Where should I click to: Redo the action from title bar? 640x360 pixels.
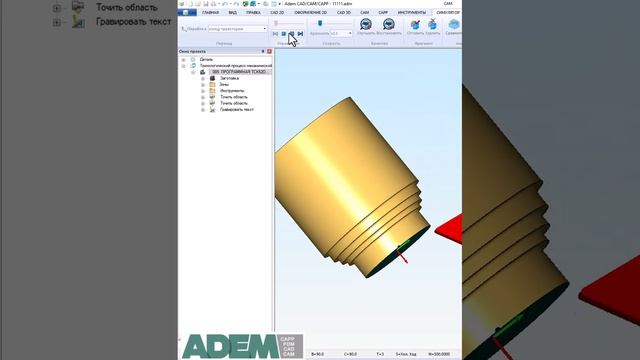[x=236, y=4]
